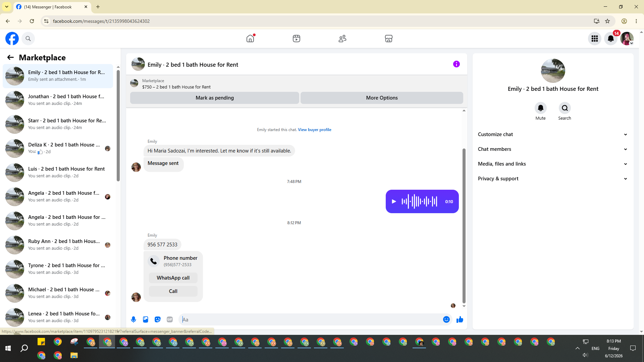Open the tab search dropdown arrow
Image resolution: width=644 pixels, height=362 pixels.
7,7
